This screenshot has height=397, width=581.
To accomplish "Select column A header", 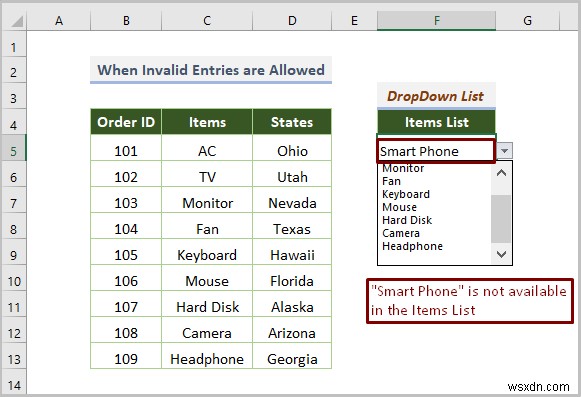I will click(59, 21).
